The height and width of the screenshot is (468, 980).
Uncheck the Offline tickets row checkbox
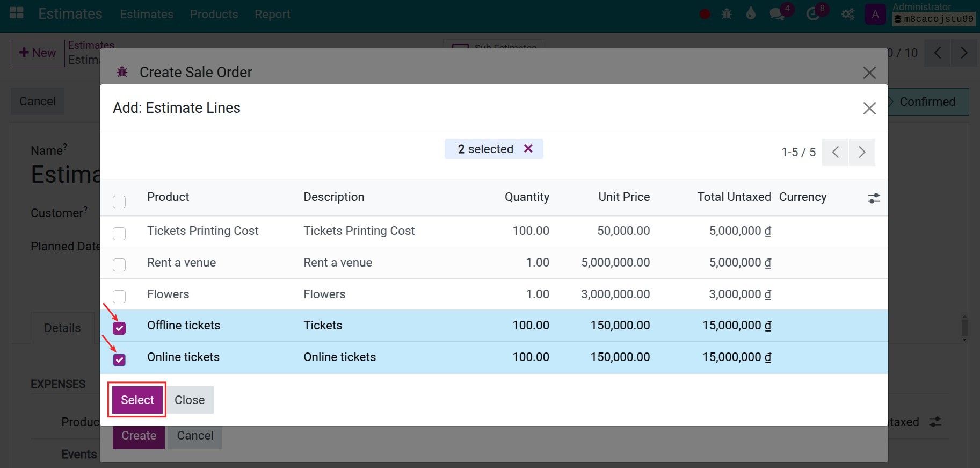119,328
